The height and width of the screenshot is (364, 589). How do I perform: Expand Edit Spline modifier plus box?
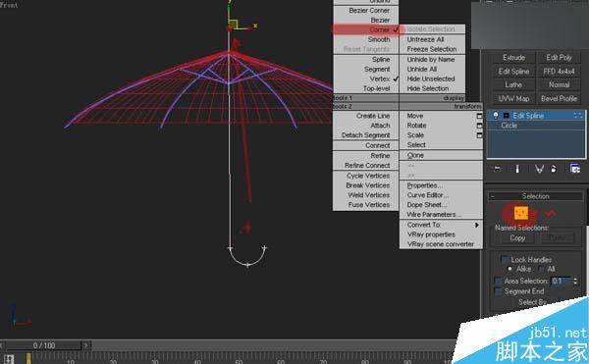click(506, 116)
